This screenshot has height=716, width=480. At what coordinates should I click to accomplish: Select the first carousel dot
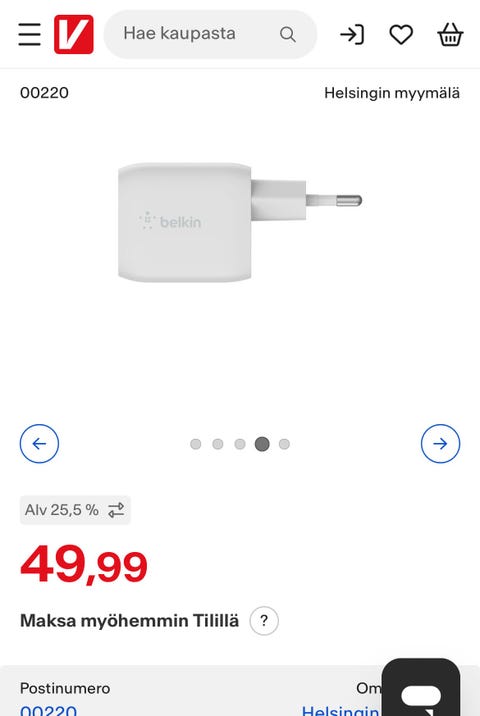tap(195, 444)
